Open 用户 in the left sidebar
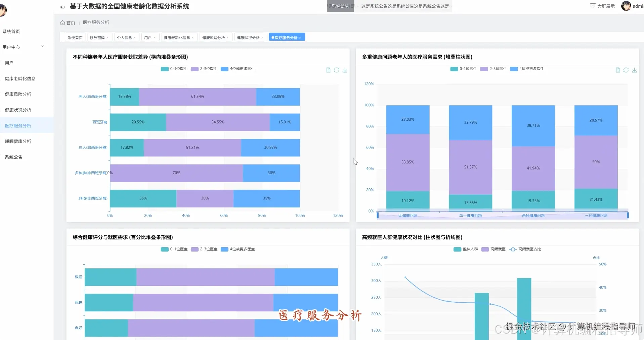Image resolution: width=644 pixels, height=340 pixels. coord(9,63)
